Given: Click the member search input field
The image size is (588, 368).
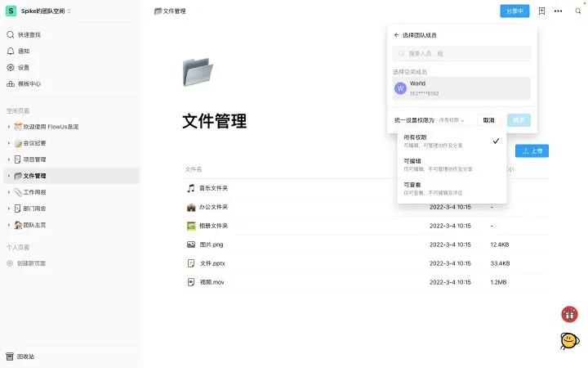Looking at the screenshot, I should click(x=461, y=54).
